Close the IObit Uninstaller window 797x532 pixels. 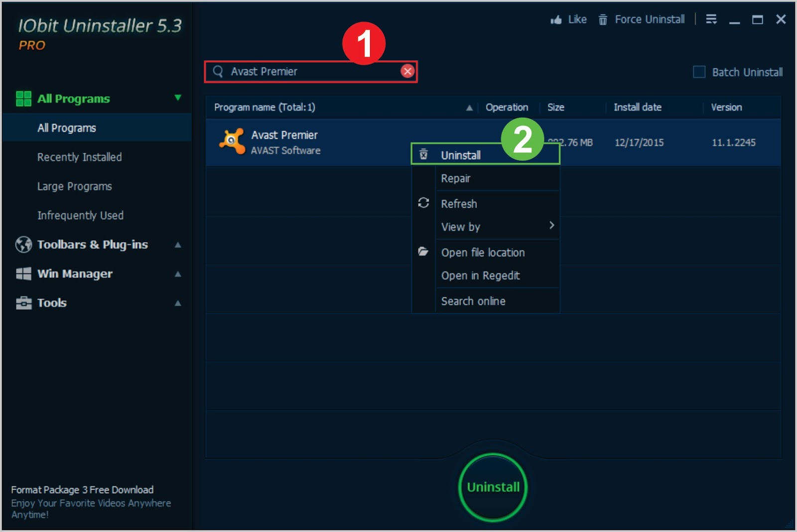point(781,19)
